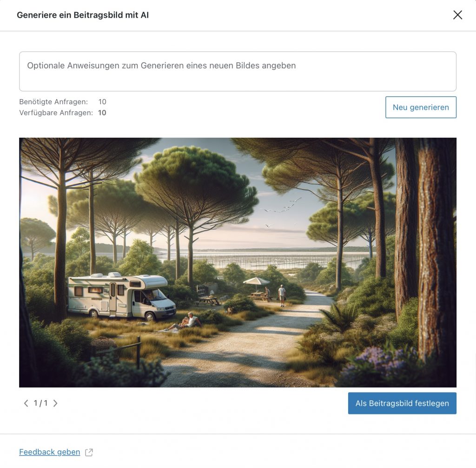This screenshot has height=468, width=476.
Task: Click Als Beitragsbild festlegen button
Action: point(402,403)
